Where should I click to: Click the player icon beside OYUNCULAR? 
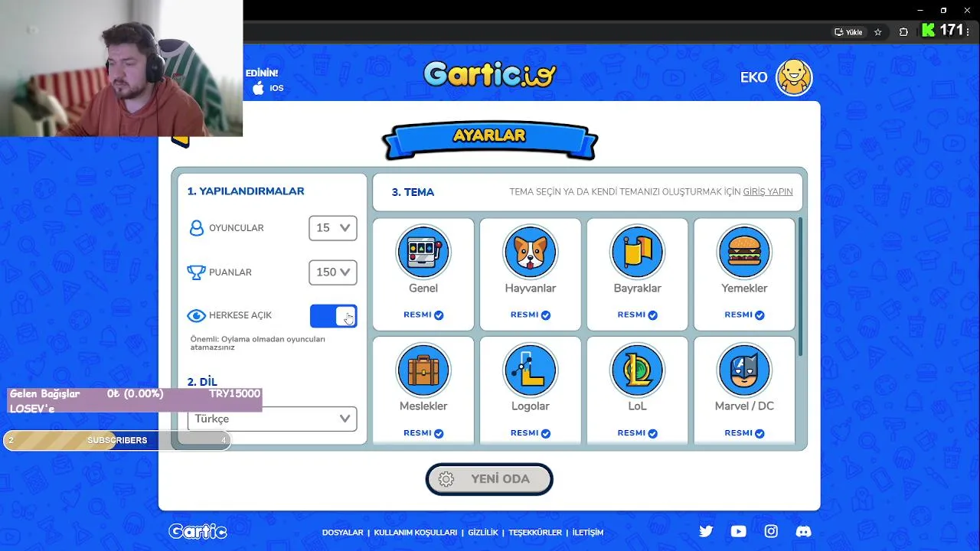click(196, 228)
